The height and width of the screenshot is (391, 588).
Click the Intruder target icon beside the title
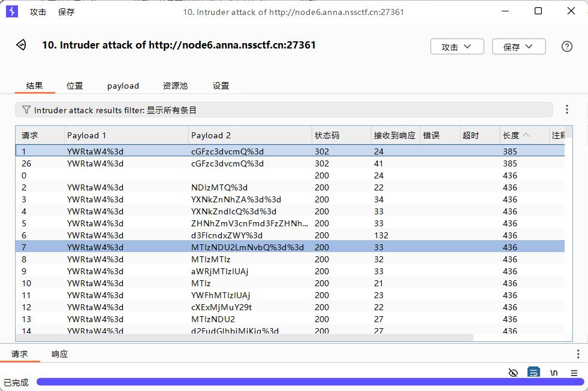(21, 46)
